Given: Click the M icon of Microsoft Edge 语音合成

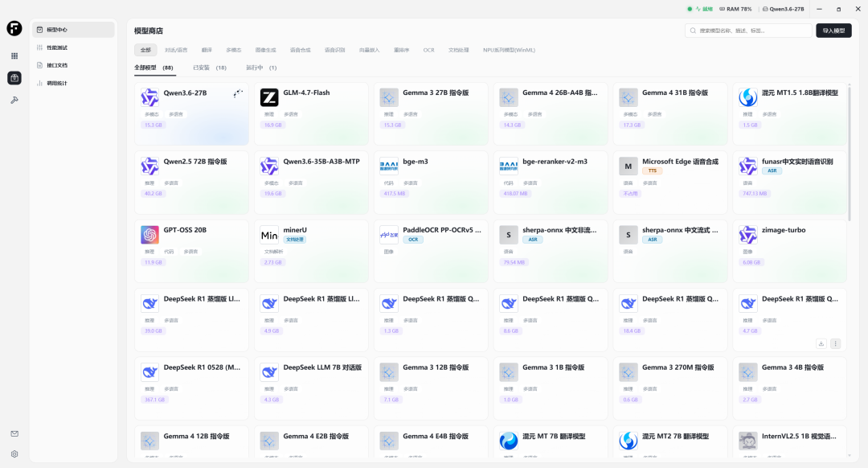Looking at the screenshot, I should pyautogui.click(x=628, y=166).
